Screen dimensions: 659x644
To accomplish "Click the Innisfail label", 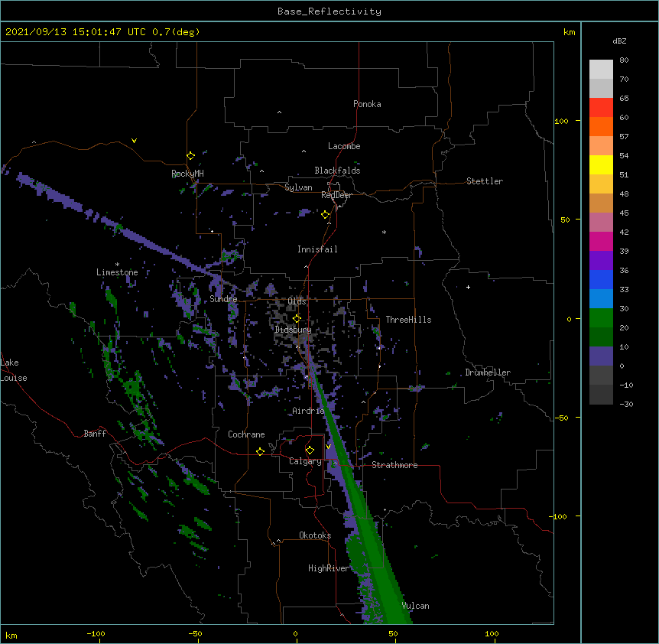I will pos(317,249).
